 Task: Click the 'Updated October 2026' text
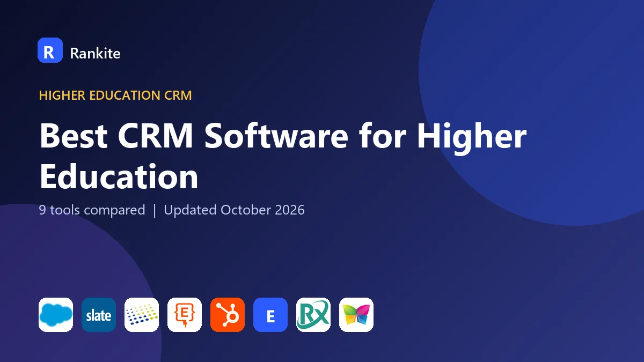[234, 210]
